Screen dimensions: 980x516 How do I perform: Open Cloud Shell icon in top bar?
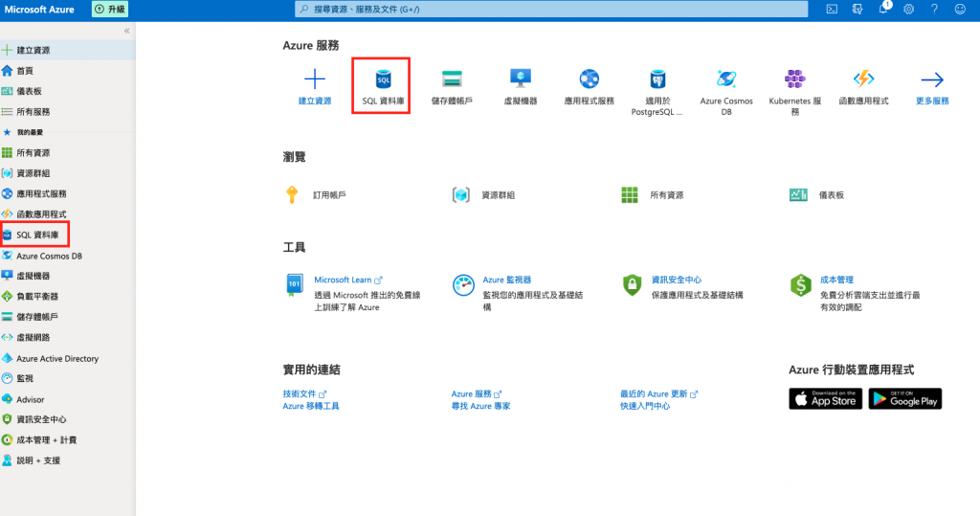pos(832,10)
